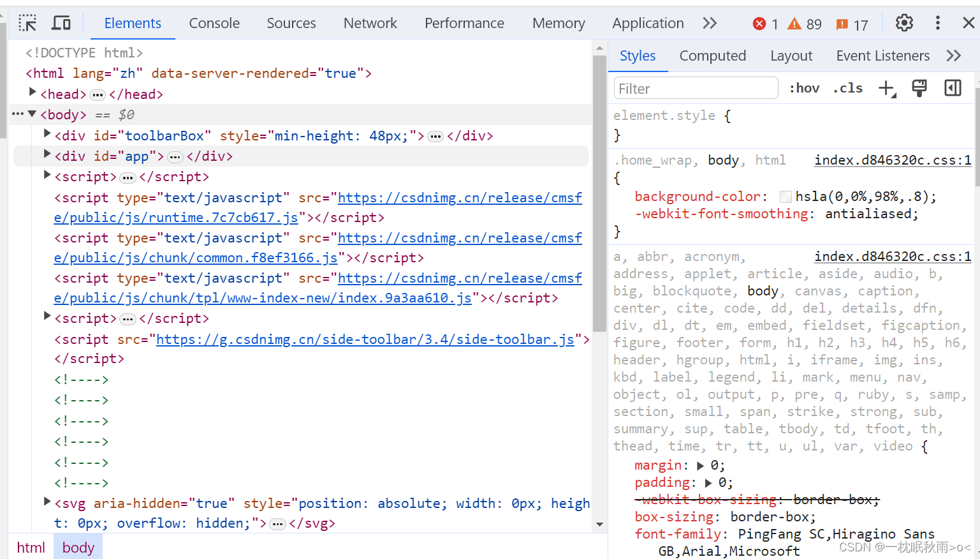This screenshot has width=980, height=559.
Task: Open the common.f8ef3166.js script link
Action: (318, 248)
